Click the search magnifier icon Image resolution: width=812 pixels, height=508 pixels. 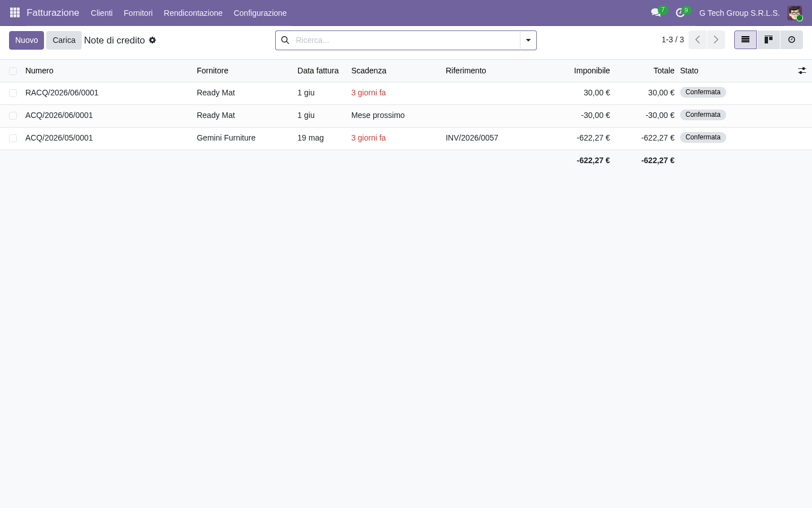(285, 40)
